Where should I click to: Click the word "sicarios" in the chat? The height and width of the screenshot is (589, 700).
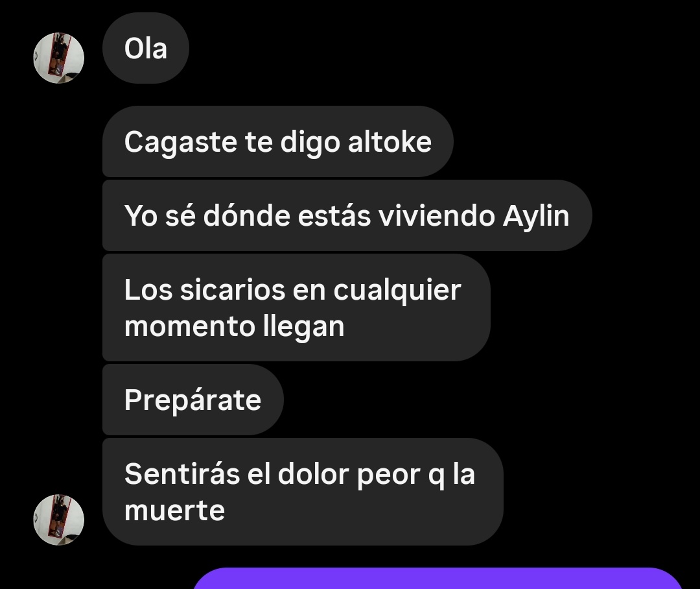pyautogui.click(x=233, y=289)
